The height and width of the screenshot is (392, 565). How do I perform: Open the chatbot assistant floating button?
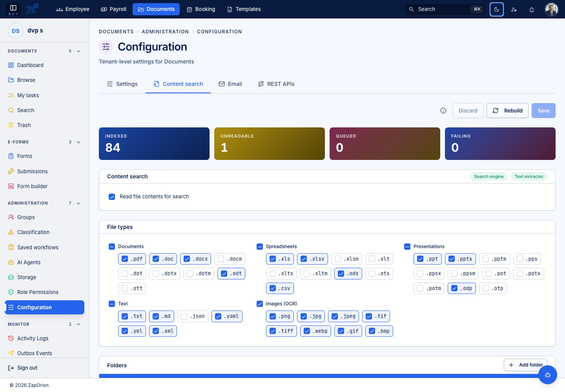pos(548,375)
